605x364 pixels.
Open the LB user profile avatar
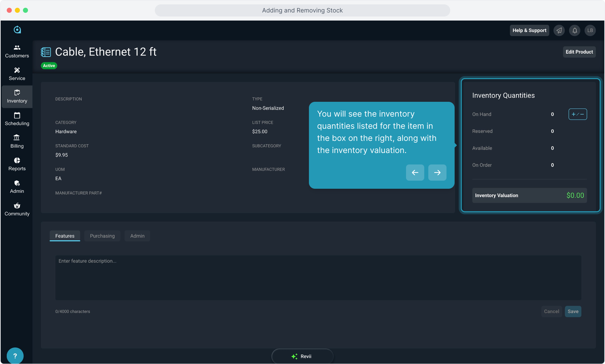click(590, 30)
